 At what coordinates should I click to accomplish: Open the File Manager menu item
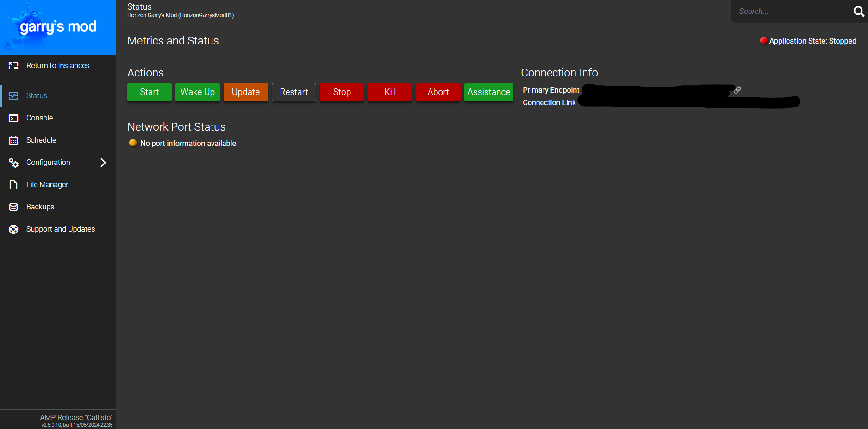click(58, 185)
